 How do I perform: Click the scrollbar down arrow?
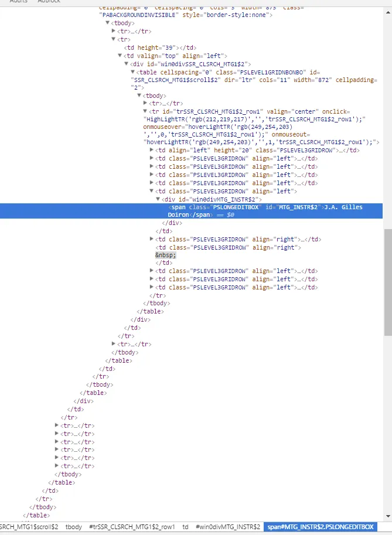388,516
